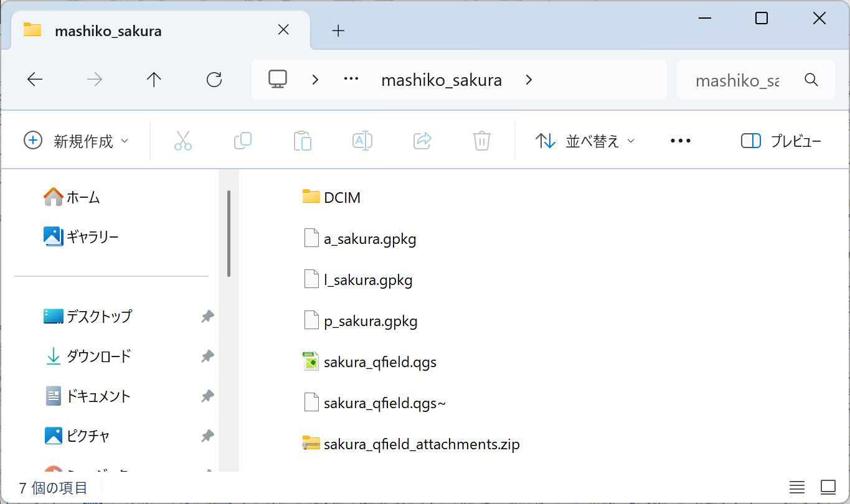Add a new tab with plus button

(338, 30)
